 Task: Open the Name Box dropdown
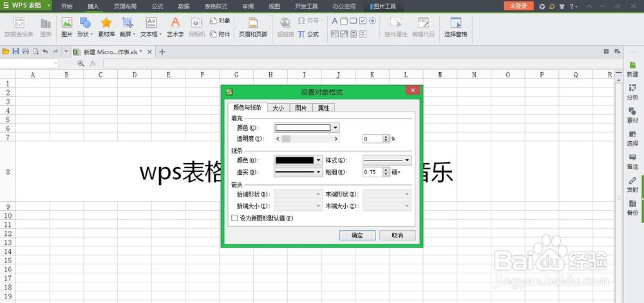point(56,63)
